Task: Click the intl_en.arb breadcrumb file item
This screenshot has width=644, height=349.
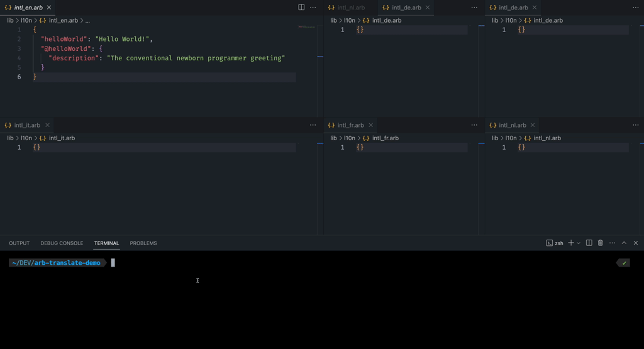Action: [x=64, y=20]
